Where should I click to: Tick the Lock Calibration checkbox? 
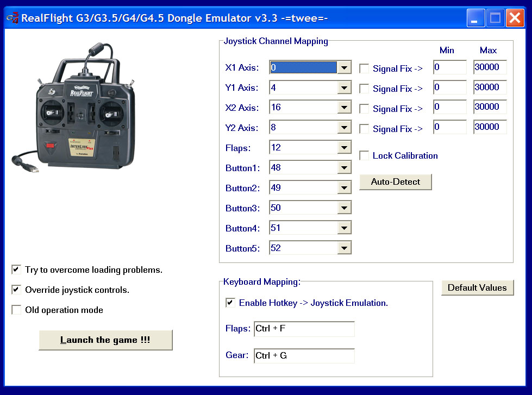tap(364, 155)
